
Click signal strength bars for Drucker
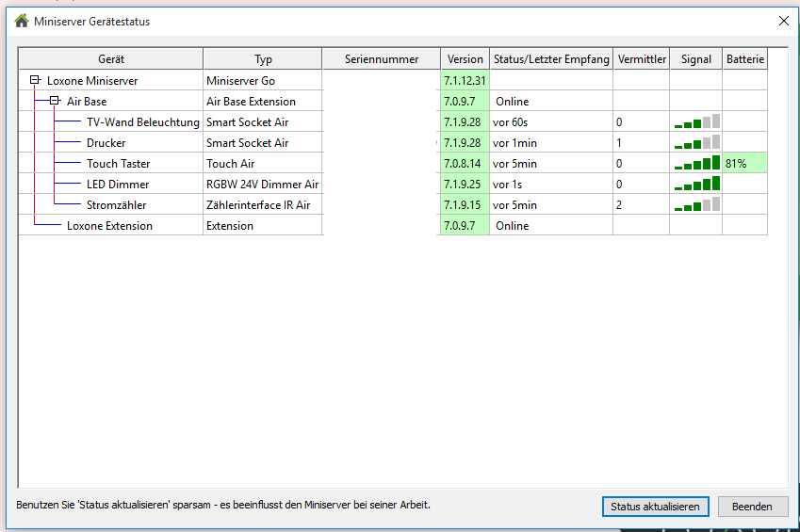[696, 142]
